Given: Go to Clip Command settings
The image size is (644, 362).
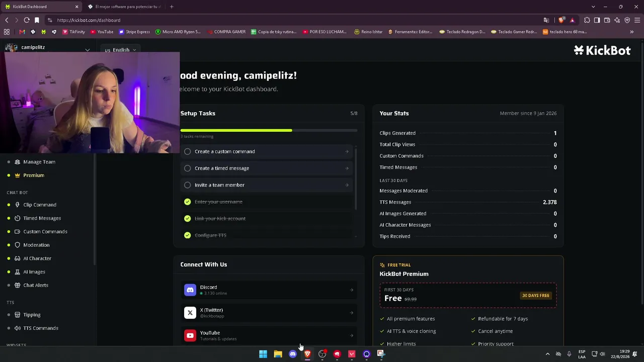Looking at the screenshot, I should click(x=40, y=205).
